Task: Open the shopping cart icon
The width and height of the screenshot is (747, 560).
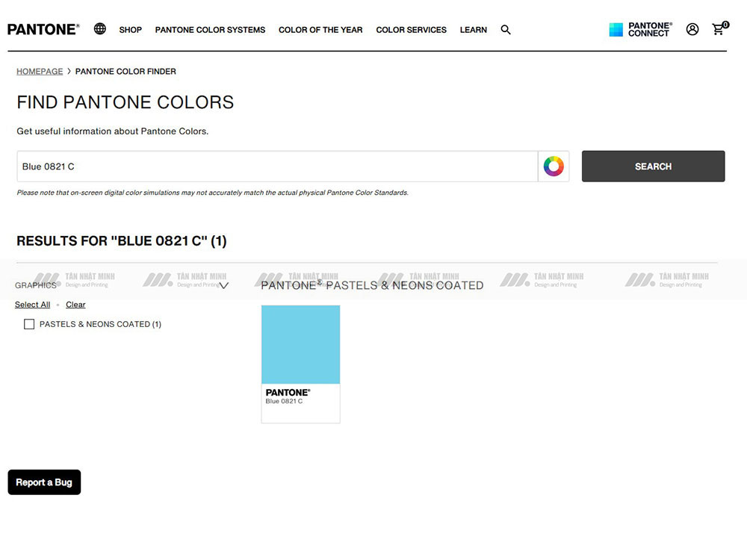Action: click(x=720, y=28)
